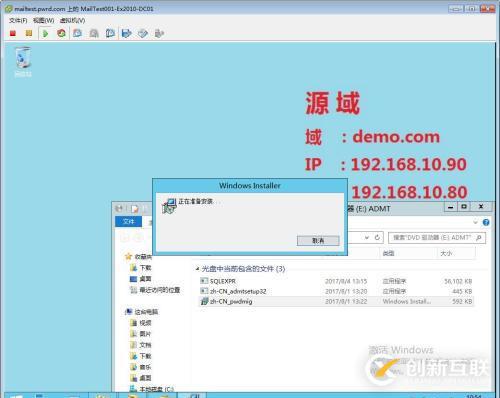Select the Recycle Bin desktop icon
This screenshot has width=500, height=398.
coord(23,62)
